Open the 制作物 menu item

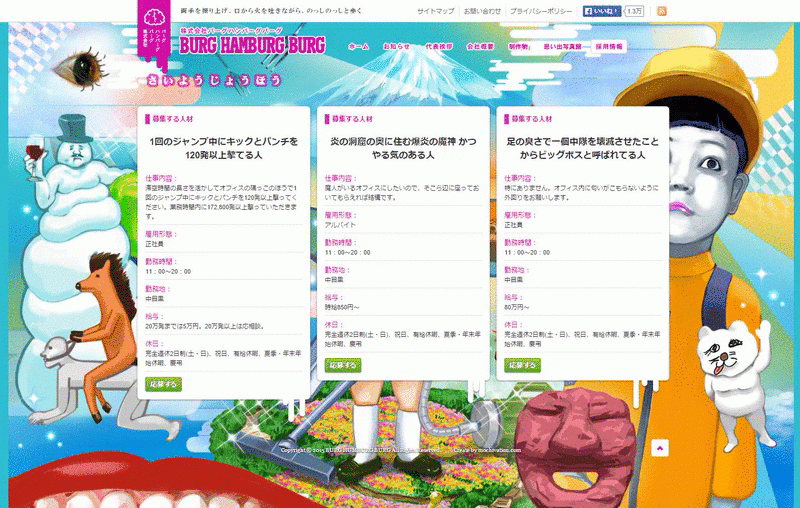(x=518, y=46)
